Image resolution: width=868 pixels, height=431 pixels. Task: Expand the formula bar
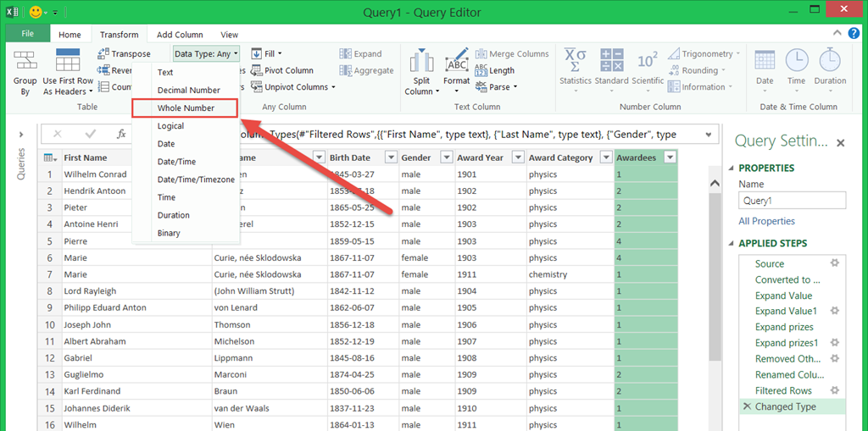pyautogui.click(x=707, y=135)
